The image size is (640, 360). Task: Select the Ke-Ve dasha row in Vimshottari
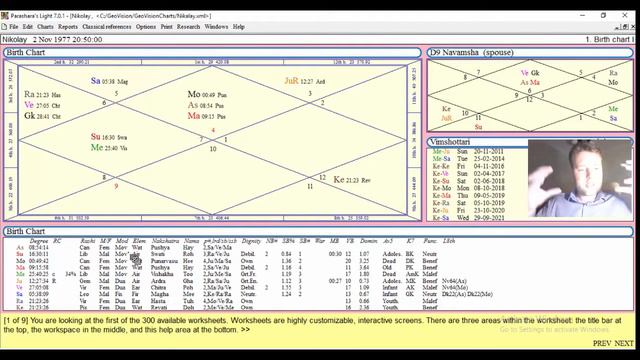(x=469, y=173)
